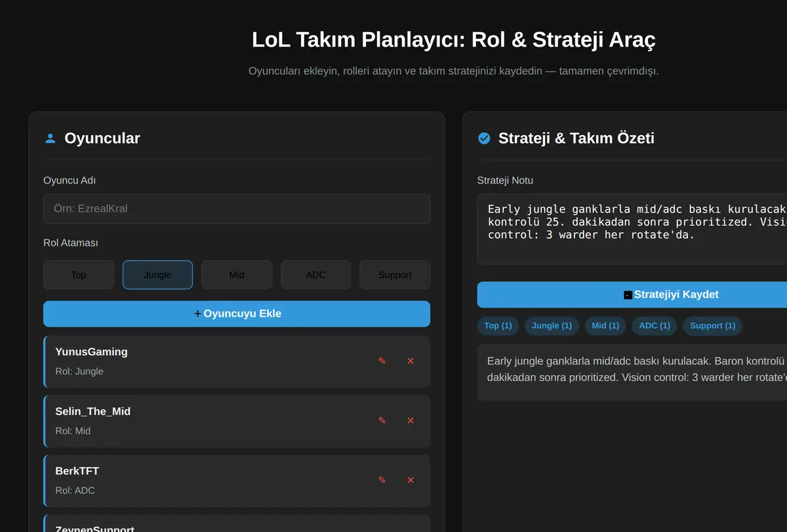Delete the BerkTFT player entry
The image size is (787, 532).
411,480
